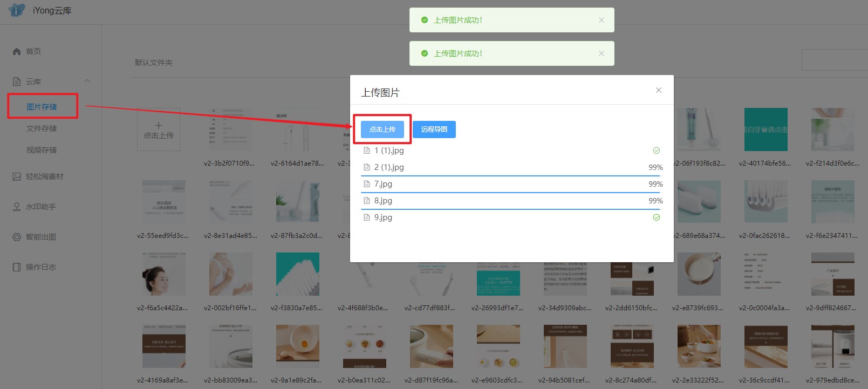The height and width of the screenshot is (389, 868).
Task: Click file icon beside 1 (1).jpg
Action: coord(367,151)
